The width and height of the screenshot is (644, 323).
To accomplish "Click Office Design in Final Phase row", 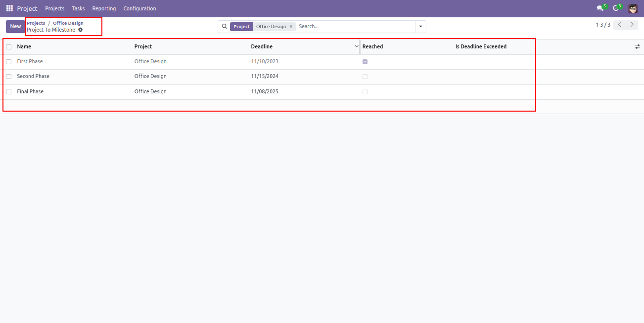I will tap(150, 92).
